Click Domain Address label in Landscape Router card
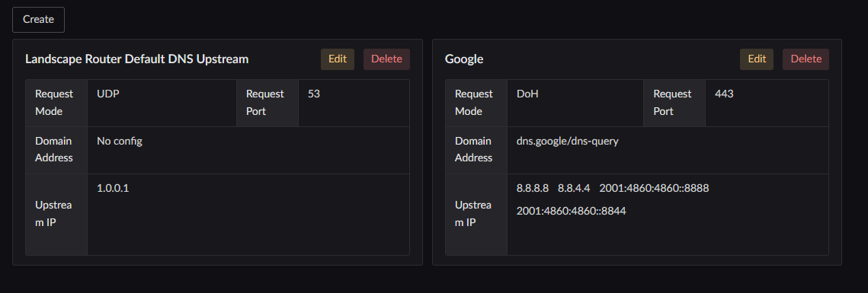 [x=54, y=149]
